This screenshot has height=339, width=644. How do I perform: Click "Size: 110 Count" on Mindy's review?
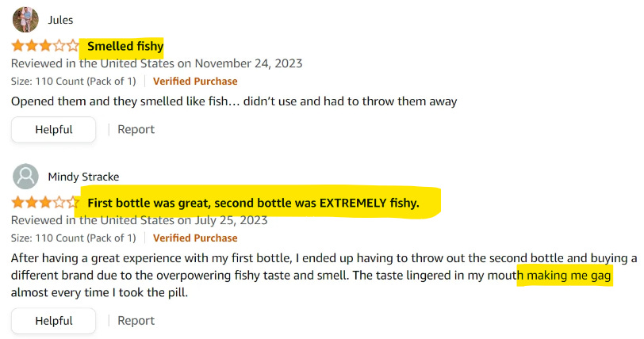73,238
